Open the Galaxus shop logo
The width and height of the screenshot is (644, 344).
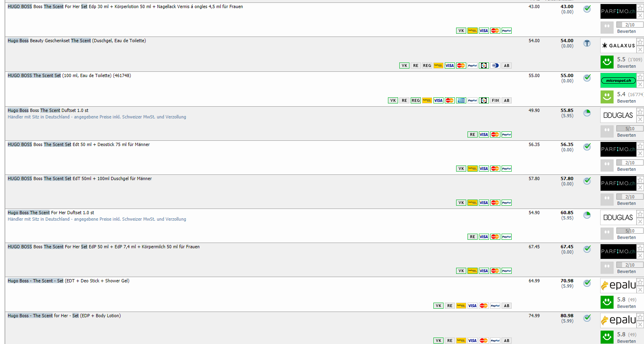point(618,45)
